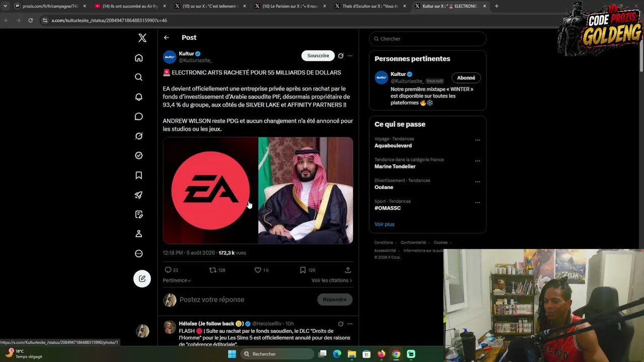Viewport: 644px width, 362px height.
Task: Toggle the Abonné follow button for Kultur
Action: click(466, 78)
